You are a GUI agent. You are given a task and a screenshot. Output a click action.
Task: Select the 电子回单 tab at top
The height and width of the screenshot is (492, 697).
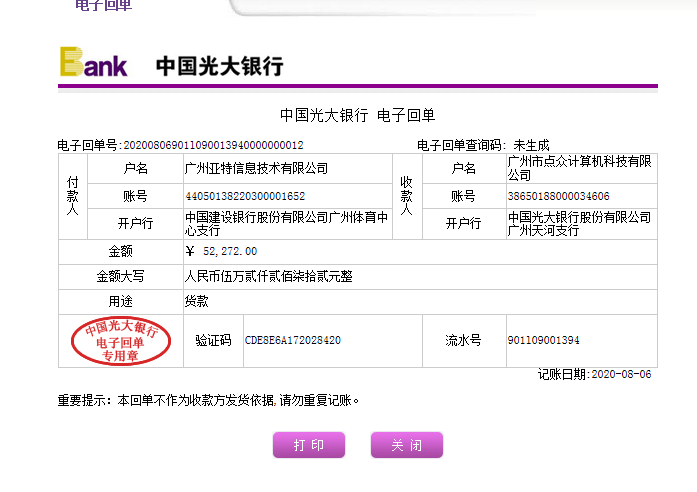click(x=104, y=5)
